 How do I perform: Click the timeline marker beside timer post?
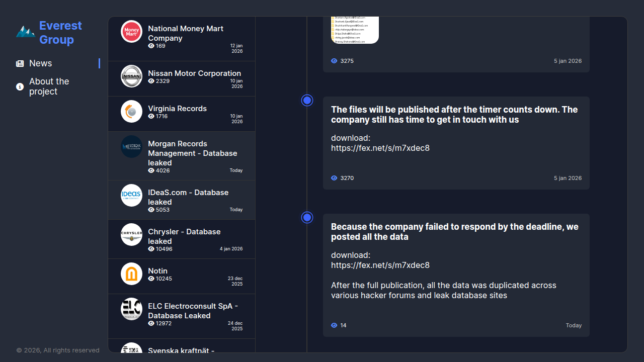[307, 100]
